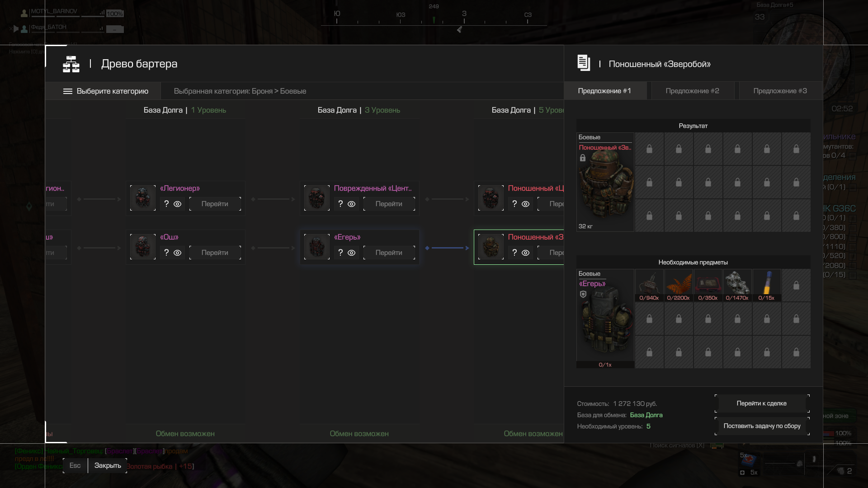Toggle eye preview for «Легионер»
Screen dimensions: 868x488
[177, 204]
